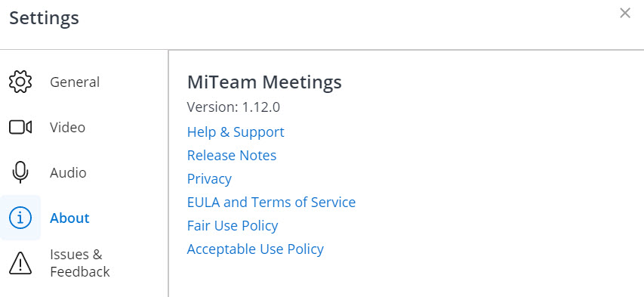Click the MiTeam Meetings heading
This screenshot has height=297, width=644.
click(x=264, y=82)
